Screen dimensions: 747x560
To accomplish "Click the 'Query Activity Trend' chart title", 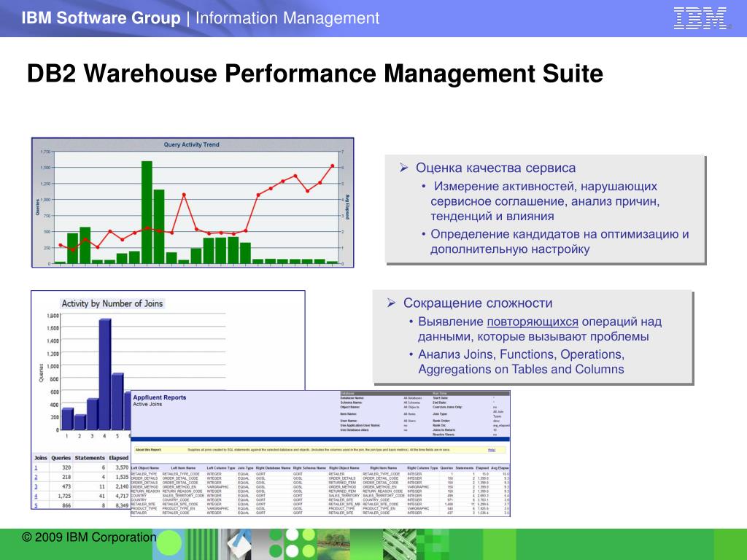I will click(192, 144).
